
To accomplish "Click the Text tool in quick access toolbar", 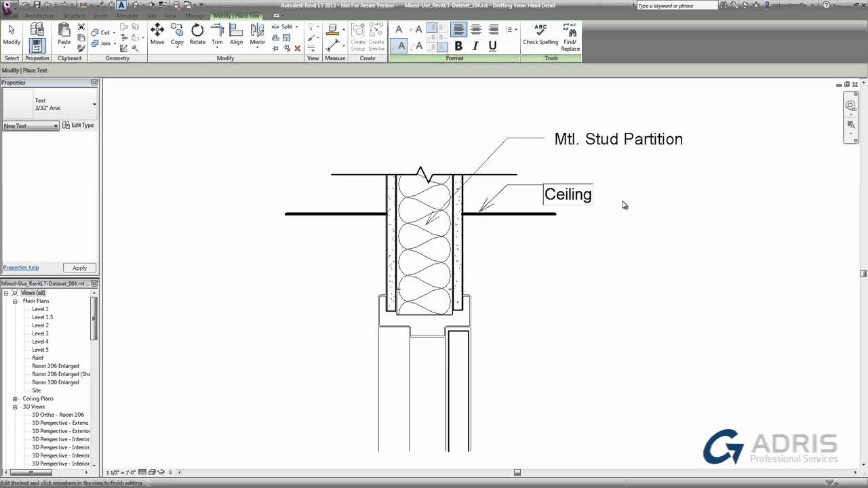I will pos(121,5).
